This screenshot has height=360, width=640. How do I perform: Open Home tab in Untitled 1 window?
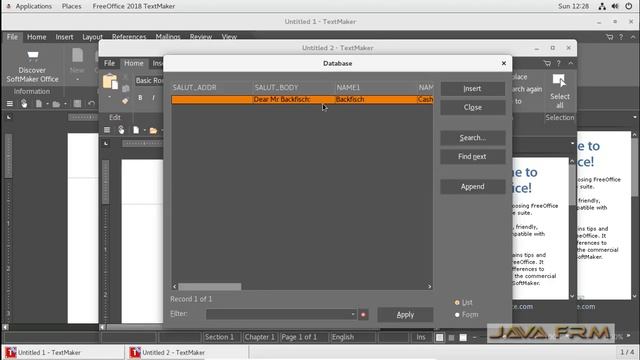(x=36, y=37)
